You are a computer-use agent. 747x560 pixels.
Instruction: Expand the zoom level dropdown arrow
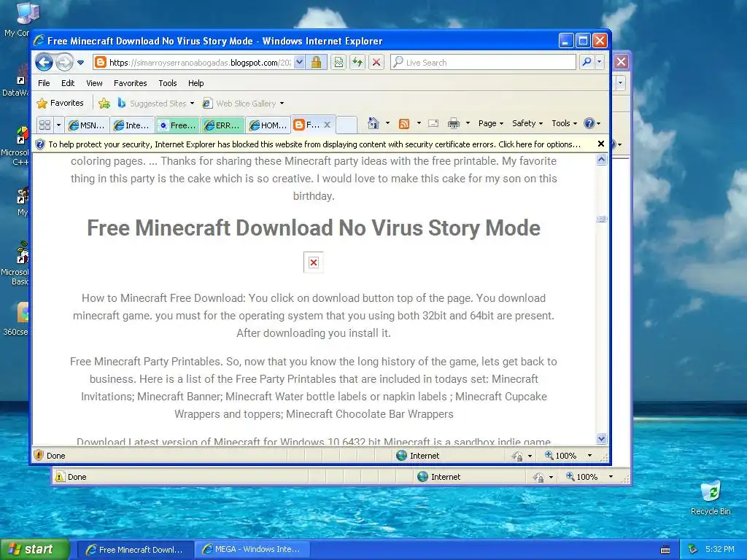click(x=589, y=456)
